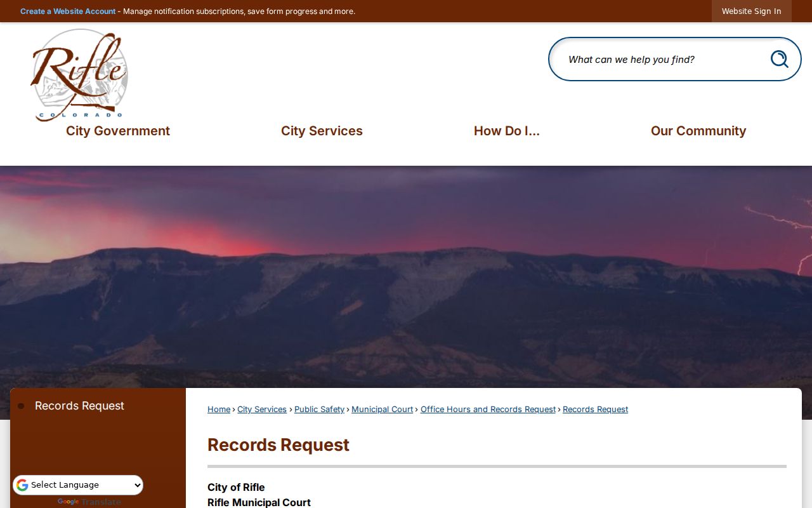The height and width of the screenshot is (508, 812).
Task: Click the 'Rifle Municipal Court' text
Action: point(259,502)
